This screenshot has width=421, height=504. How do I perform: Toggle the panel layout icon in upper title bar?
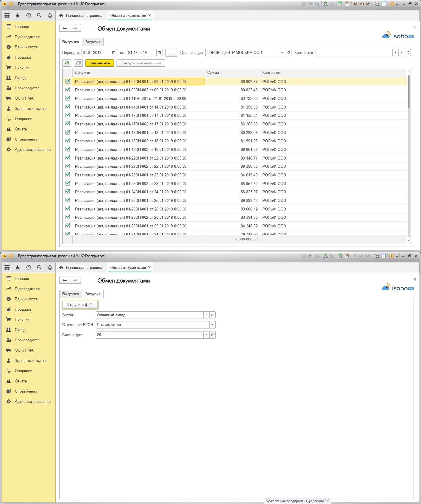click(x=384, y=4)
